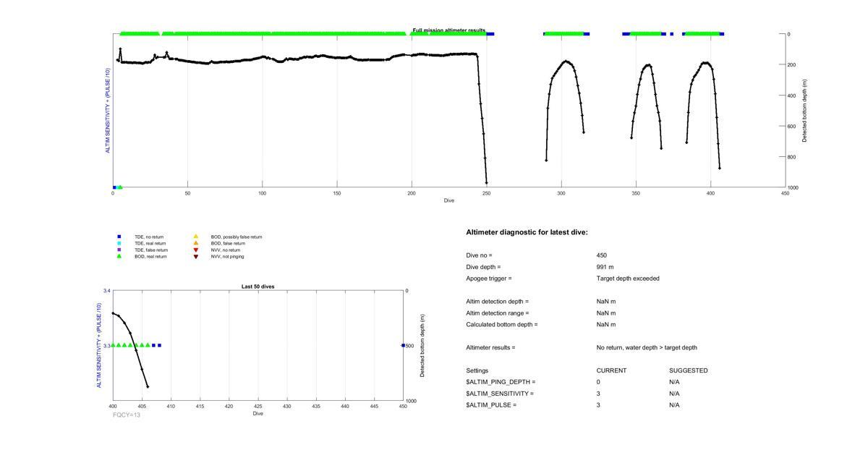The height and width of the screenshot is (450, 868).
Task: Click the 'TDE, false return' legend label
Action: 151,250
